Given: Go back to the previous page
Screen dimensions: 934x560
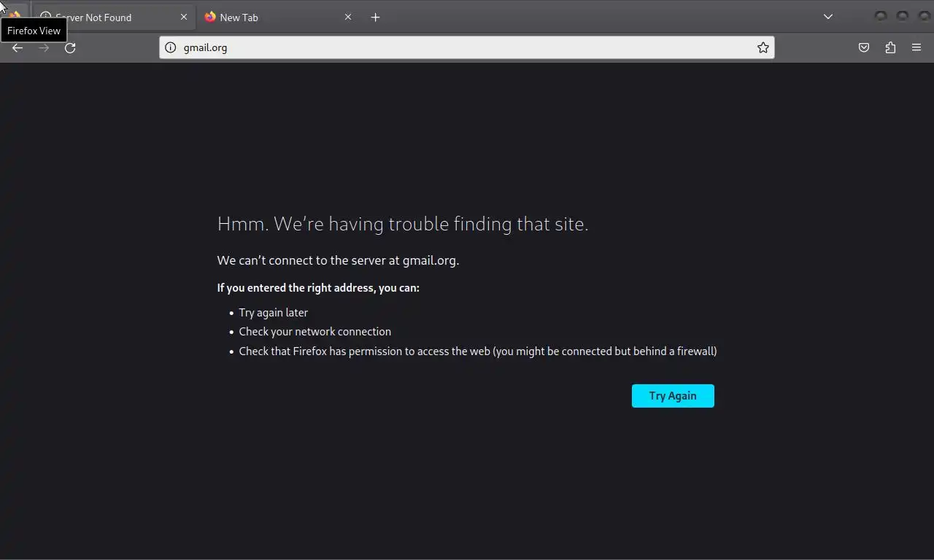Looking at the screenshot, I should click(18, 47).
